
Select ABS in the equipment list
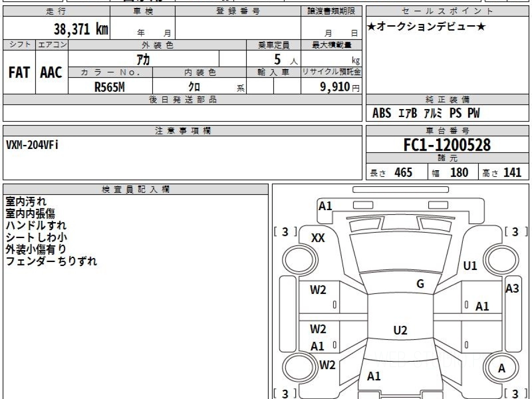pos(382,113)
